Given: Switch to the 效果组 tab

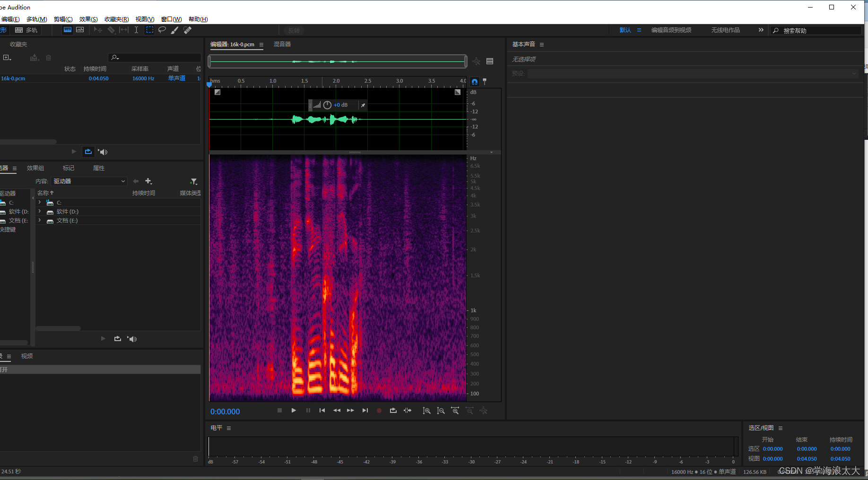Looking at the screenshot, I should click(35, 168).
